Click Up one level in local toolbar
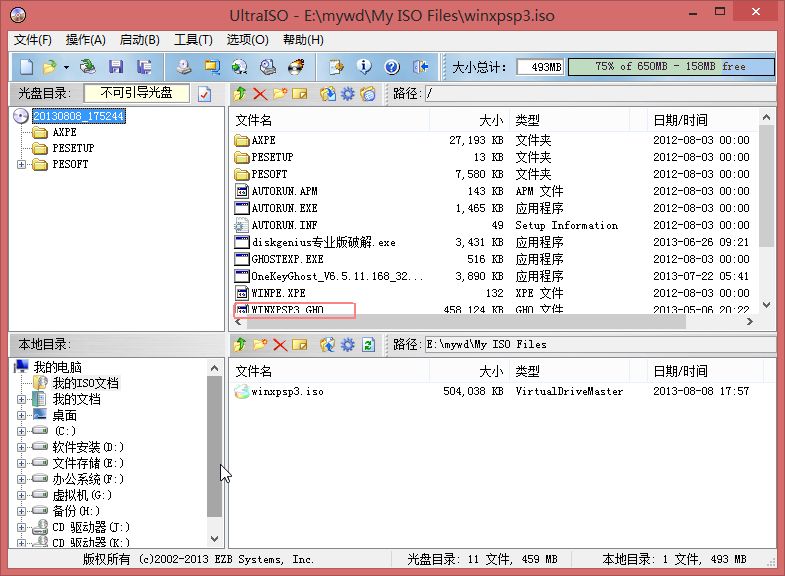 click(240, 344)
